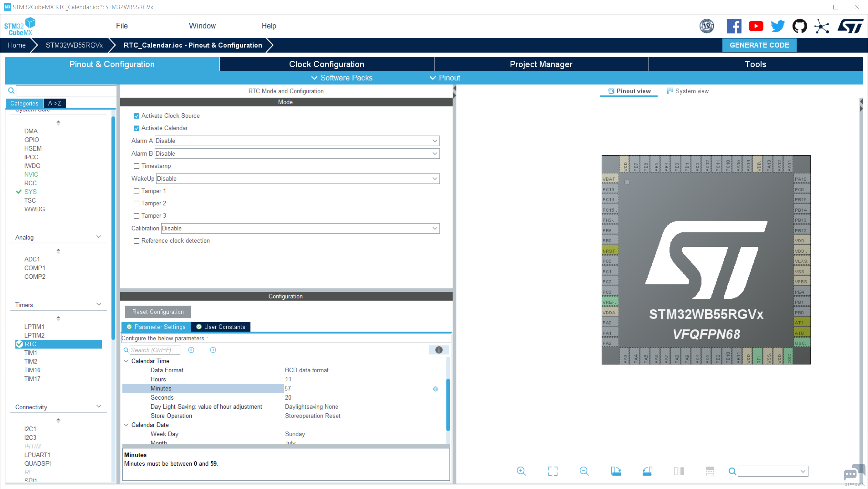Screen dimensions: 868x489
Task: Enable the Tamper 3 checkbox
Action: tap(136, 216)
